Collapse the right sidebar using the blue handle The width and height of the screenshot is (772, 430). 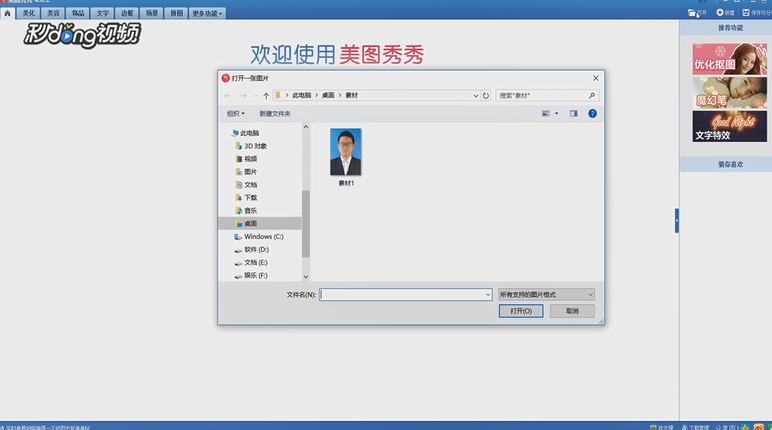point(676,221)
